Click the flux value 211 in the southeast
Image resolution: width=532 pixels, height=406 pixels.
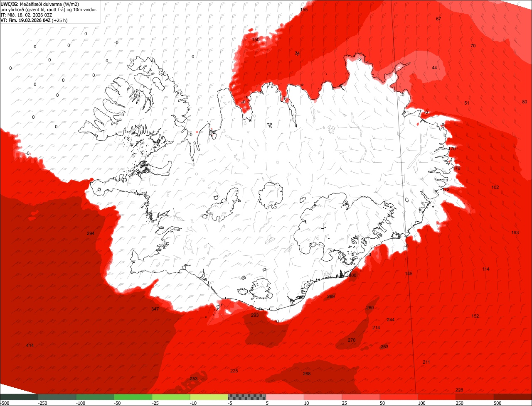pyautogui.click(x=426, y=362)
